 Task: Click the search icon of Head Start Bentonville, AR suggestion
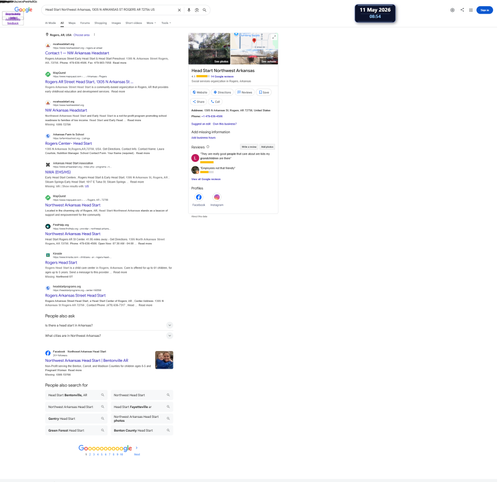coord(103,395)
